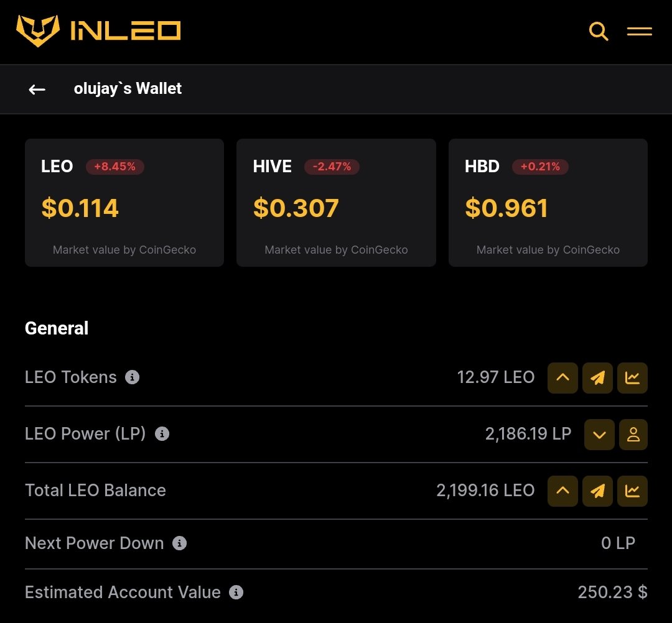The image size is (672, 623).
Task: Click the olujay`s Wallet title
Action: 128,89
